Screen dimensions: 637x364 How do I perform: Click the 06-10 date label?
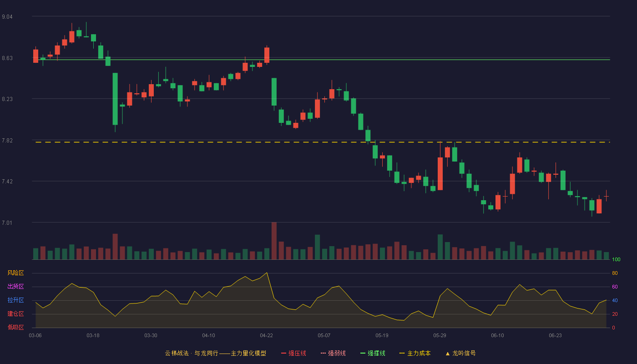(x=497, y=335)
